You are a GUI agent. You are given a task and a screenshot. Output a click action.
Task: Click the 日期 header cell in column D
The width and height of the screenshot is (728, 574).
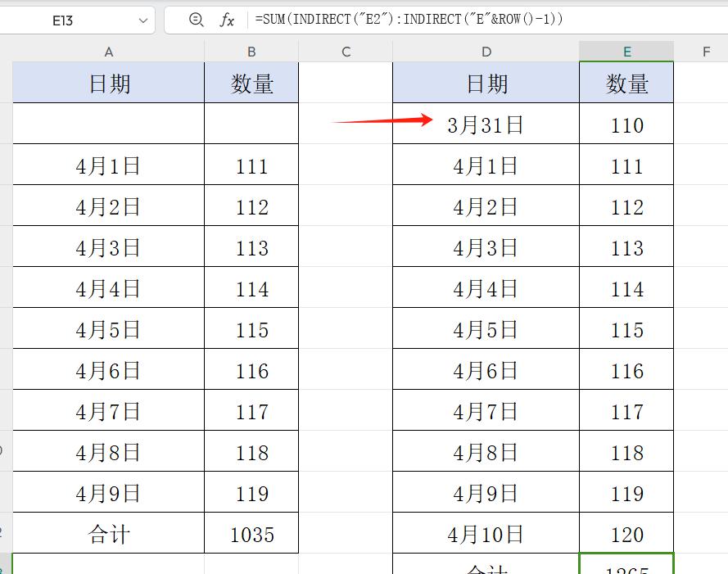coord(486,83)
